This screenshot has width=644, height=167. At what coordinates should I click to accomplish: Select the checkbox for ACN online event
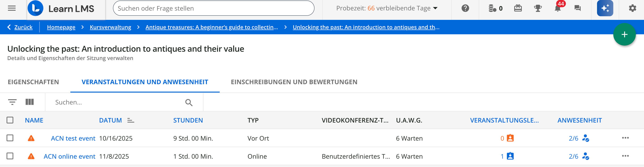(x=10, y=156)
